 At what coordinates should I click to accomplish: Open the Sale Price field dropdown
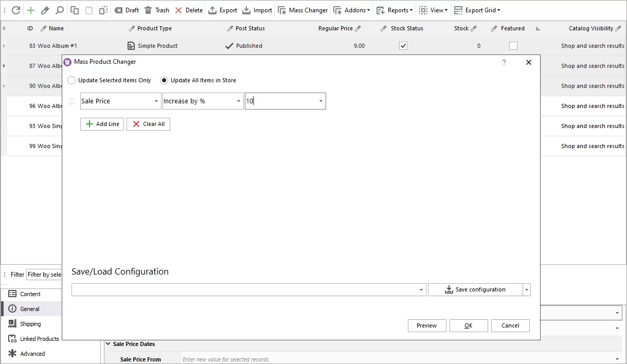click(x=156, y=101)
